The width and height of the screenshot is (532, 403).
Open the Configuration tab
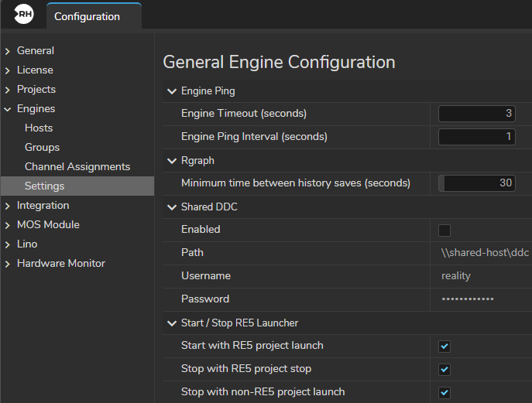click(87, 16)
